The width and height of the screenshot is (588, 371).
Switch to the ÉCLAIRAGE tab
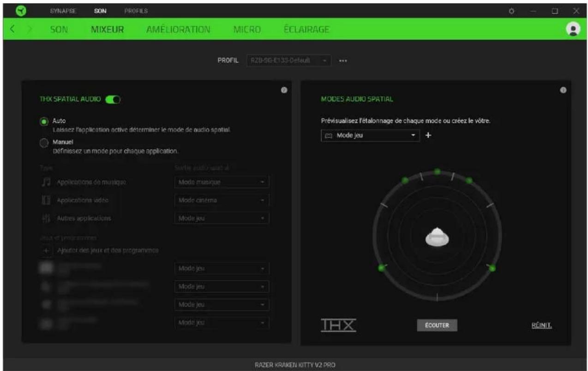[306, 30]
